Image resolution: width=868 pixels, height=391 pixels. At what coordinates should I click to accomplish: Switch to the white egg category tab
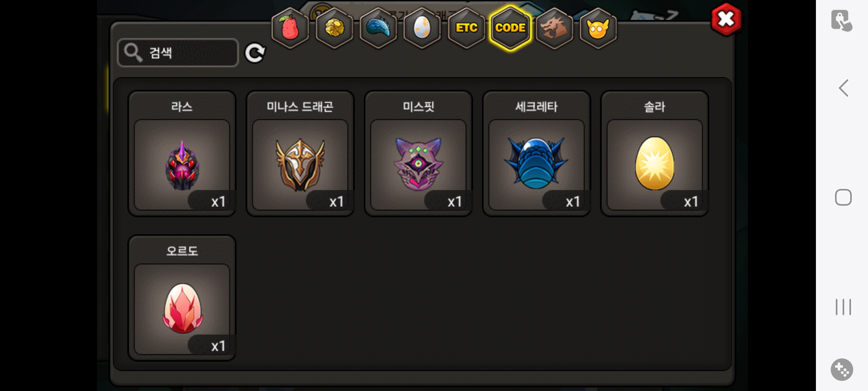coord(422,28)
